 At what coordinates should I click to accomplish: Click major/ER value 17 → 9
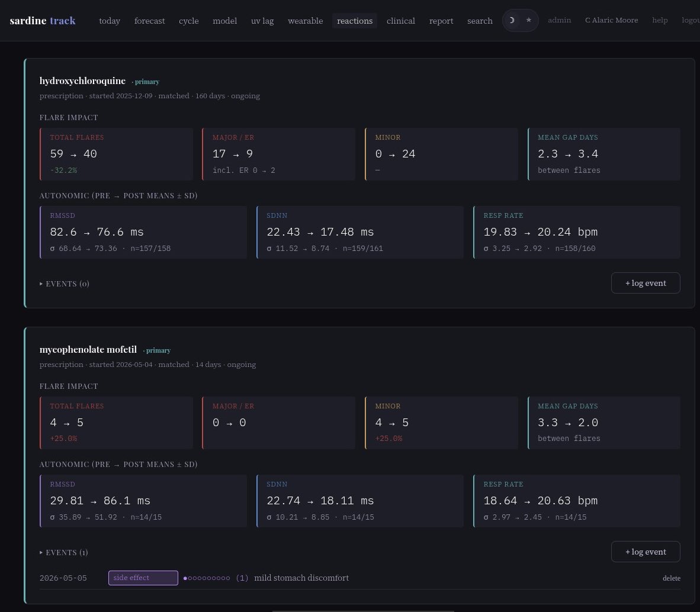tap(233, 154)
